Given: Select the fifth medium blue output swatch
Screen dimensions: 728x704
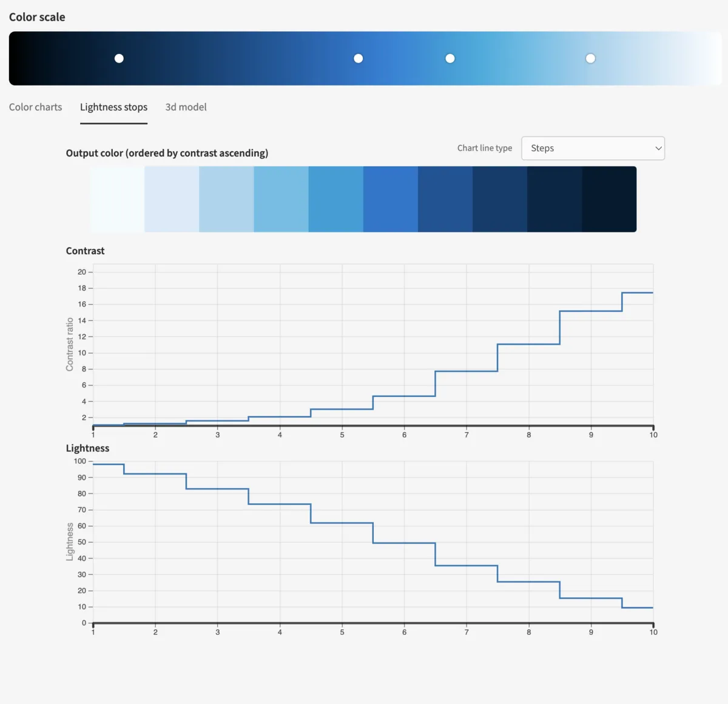Looking at the screenshot, I should click(335, 199).
